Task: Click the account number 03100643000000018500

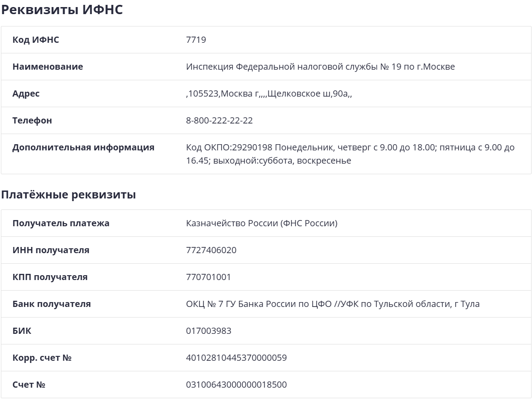Action: (x=236, y=385)
